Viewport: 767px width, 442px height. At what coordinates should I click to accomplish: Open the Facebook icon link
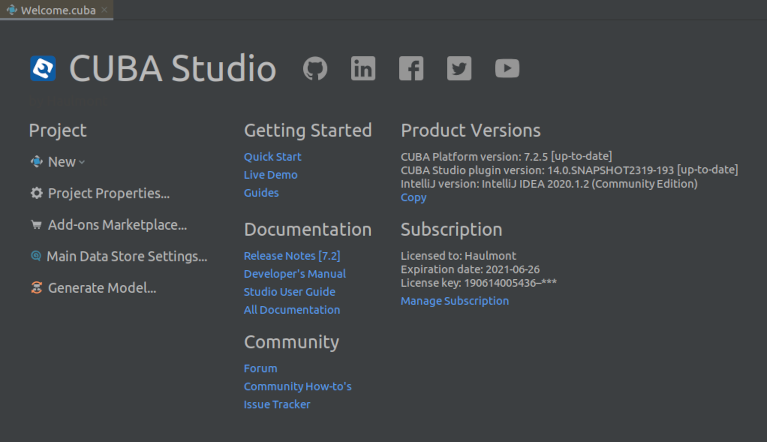tap(411, 68)
